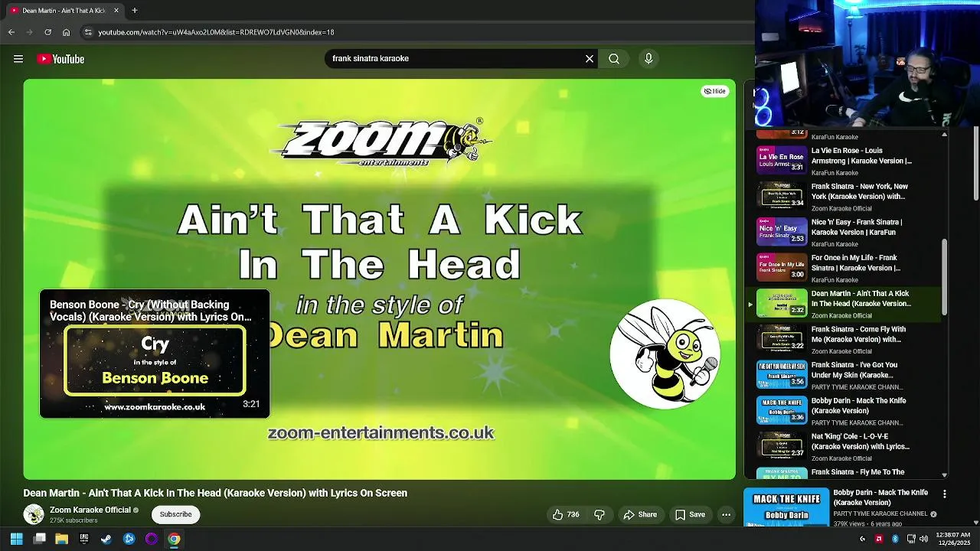Click the playlist scrollbar thumb
This screenshot has width=980, height=551.
pyautogui.click(x=944, y=275)
